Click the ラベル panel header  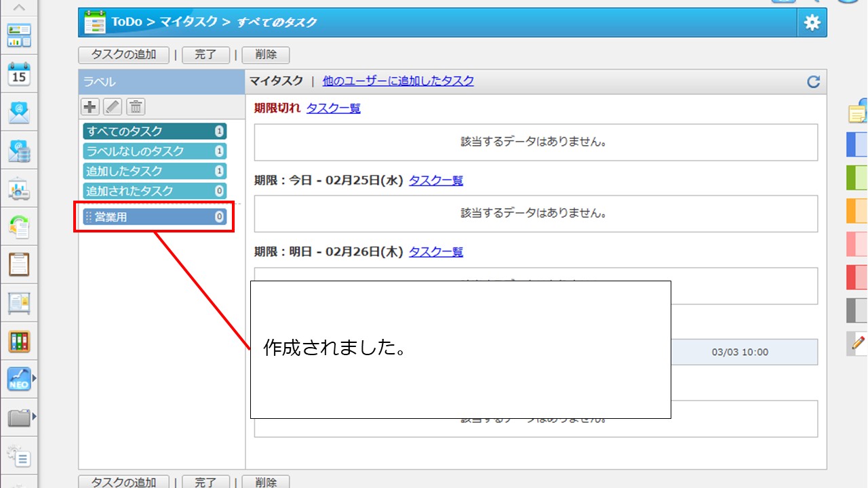[161, 82]
